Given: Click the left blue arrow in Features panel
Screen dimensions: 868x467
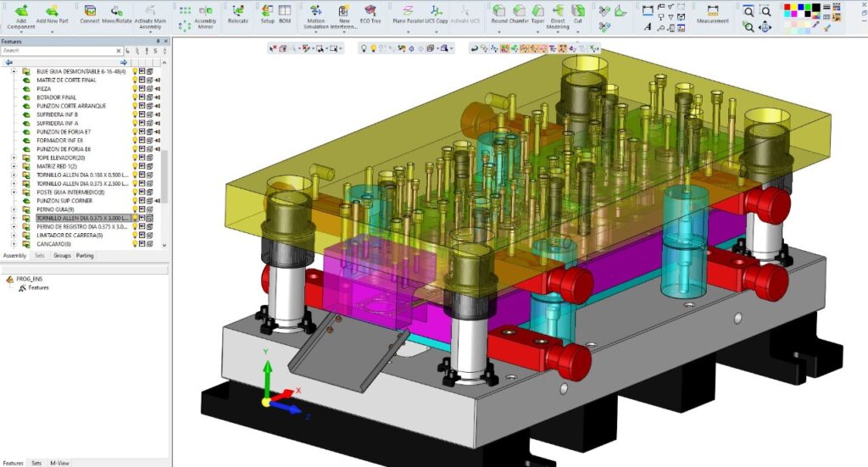Looking at the screenshot, I should (x=8, y=63).
